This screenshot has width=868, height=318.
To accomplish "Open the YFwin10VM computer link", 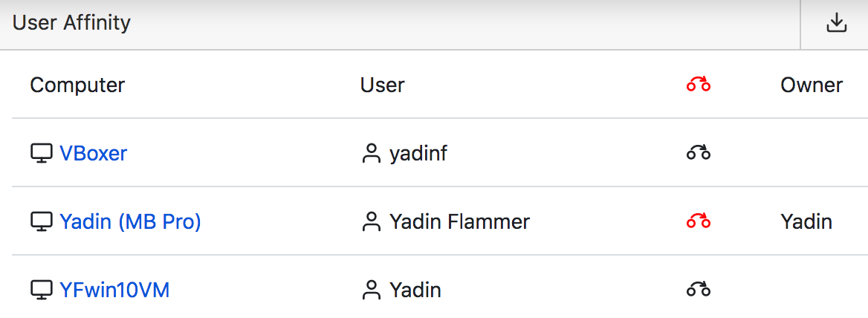I will 114,290.
